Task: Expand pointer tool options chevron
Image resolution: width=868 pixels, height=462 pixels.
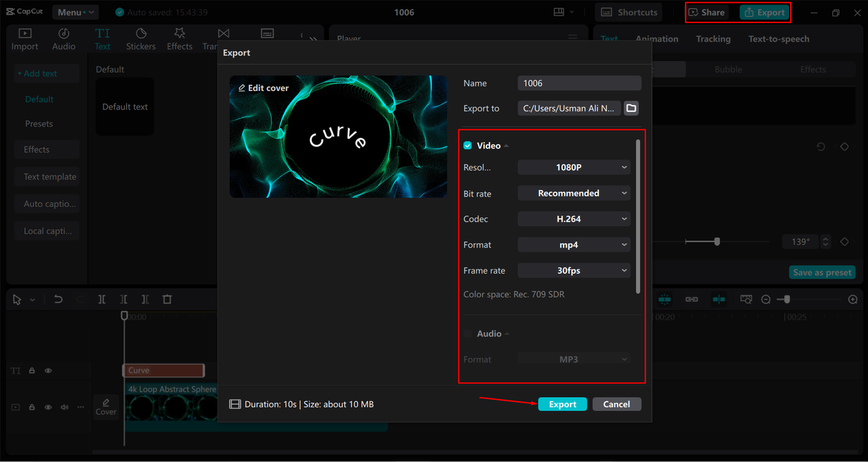Action: pyautogui.click(x=32, y=299)
